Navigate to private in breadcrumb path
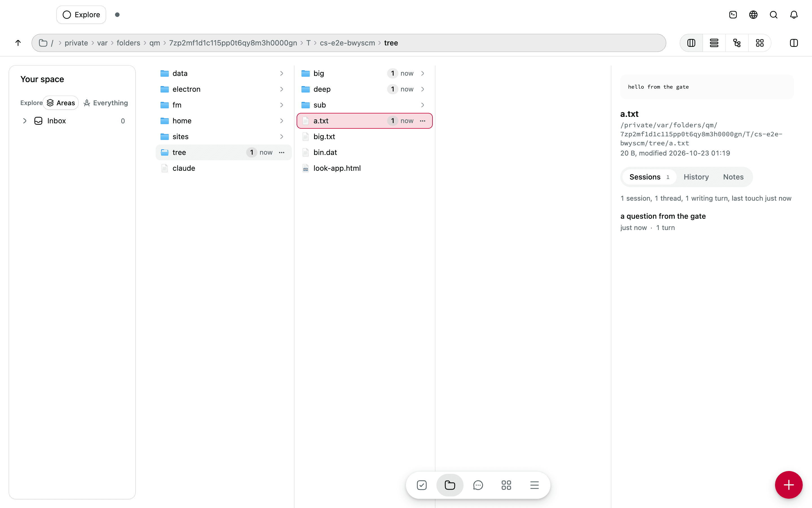This screenshot has height=508, width=812. pos(76,43)
